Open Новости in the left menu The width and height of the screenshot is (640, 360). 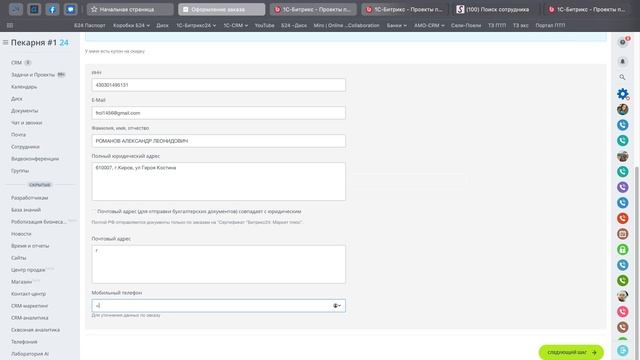click(x=21, y=234)
